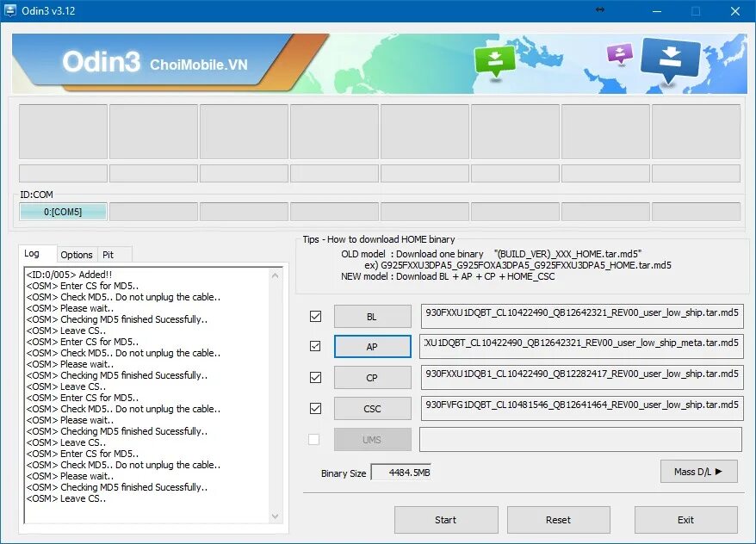756x544 pixels.
Task: Click the ChoiMobile.VN banner text
Action: pyautogui.click(x=199, y=65)
